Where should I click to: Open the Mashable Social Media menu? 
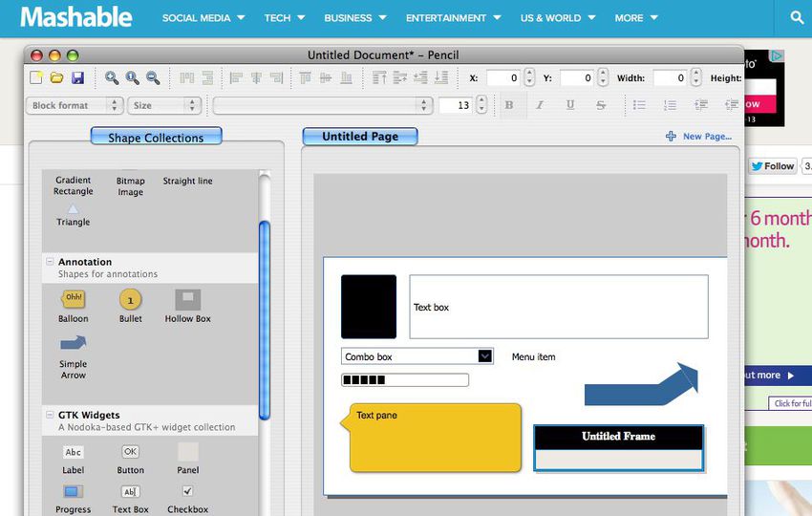(203, 17)
